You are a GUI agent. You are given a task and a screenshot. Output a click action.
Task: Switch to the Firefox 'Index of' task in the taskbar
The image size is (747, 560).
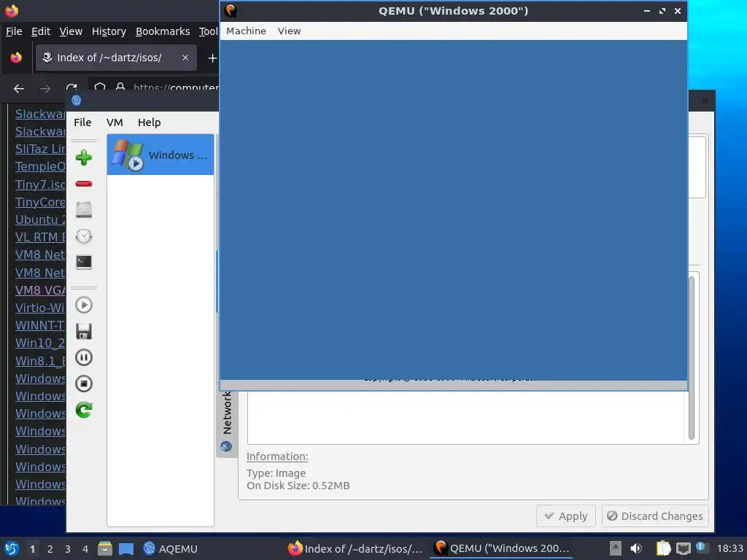click(x=355, y=548)
